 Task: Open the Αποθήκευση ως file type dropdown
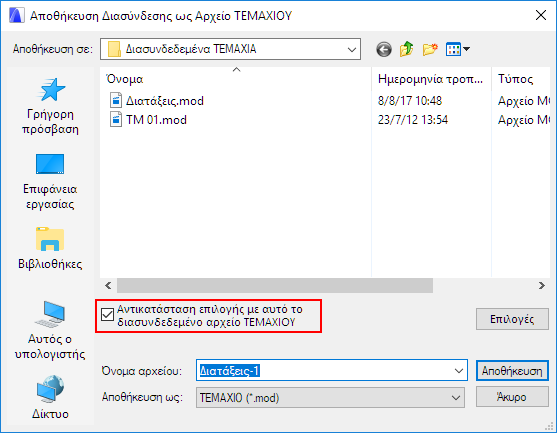pos(330,397)
